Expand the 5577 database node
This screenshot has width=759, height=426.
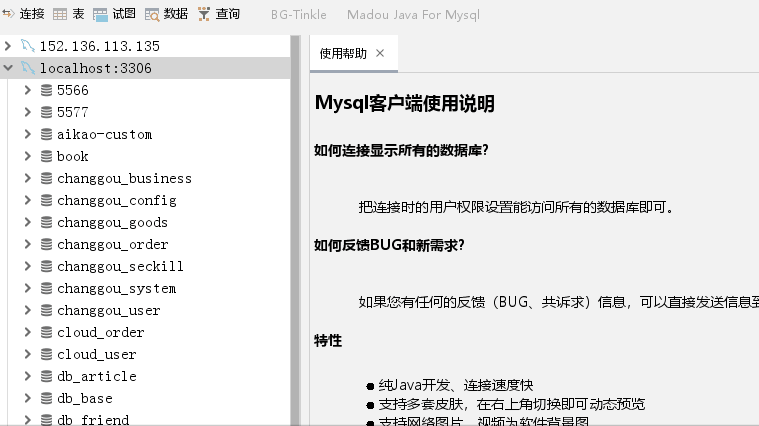point(28,112)
